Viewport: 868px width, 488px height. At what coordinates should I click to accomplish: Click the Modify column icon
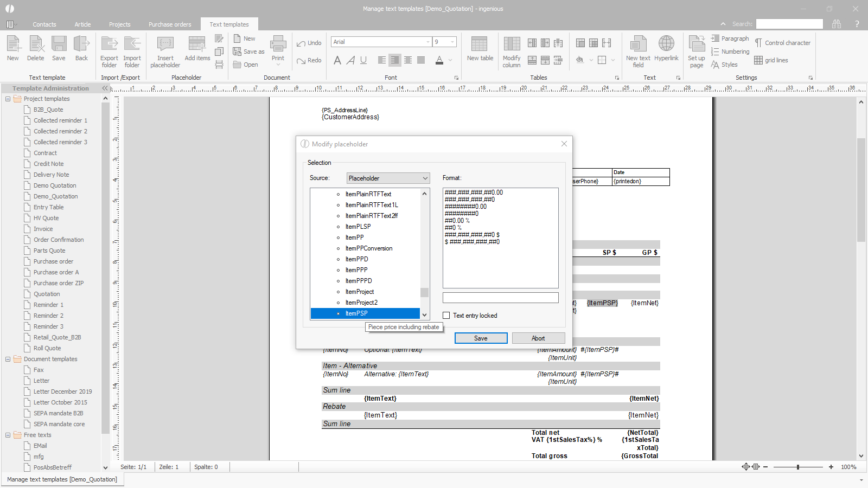click(x=511, y=44)
